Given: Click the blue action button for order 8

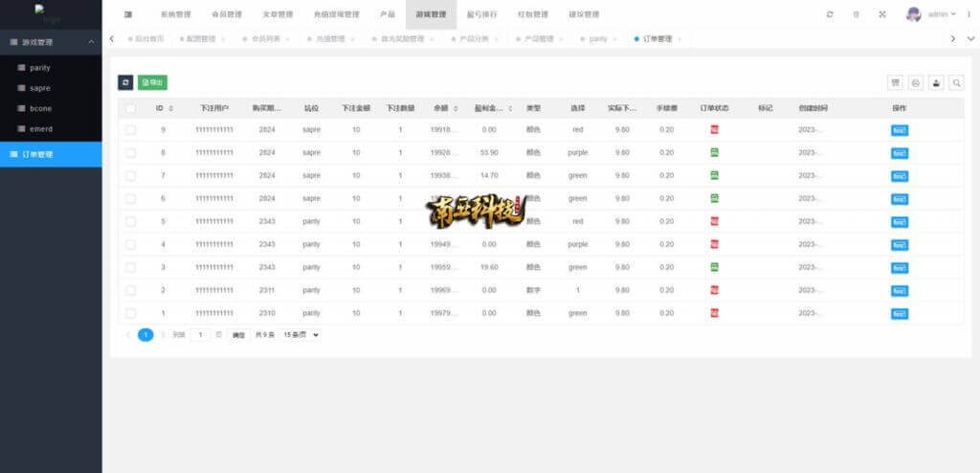Looking at the screenshot, I should pyautogui.click(x=899, y=152).
